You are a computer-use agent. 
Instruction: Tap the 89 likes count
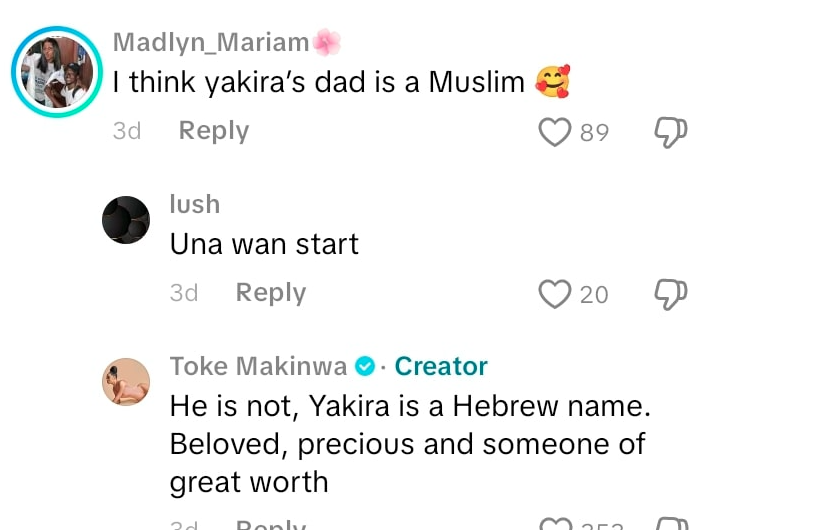[594, 132]
